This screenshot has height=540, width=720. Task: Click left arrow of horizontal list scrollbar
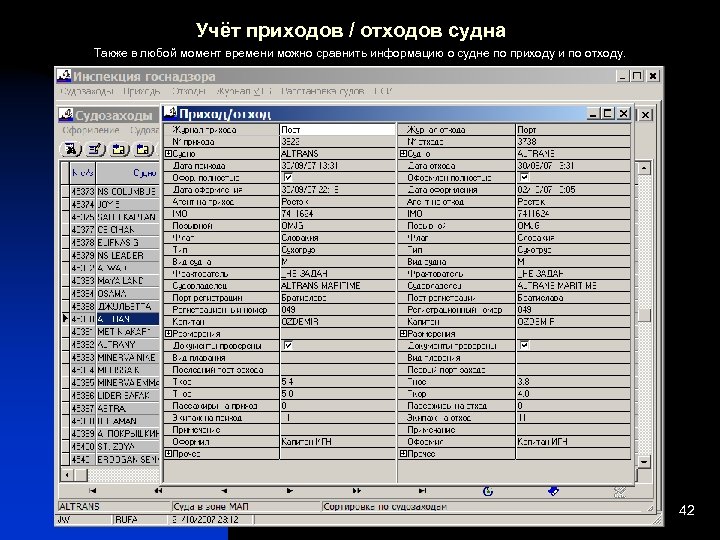pyautogui.click(x=67, y=475)
